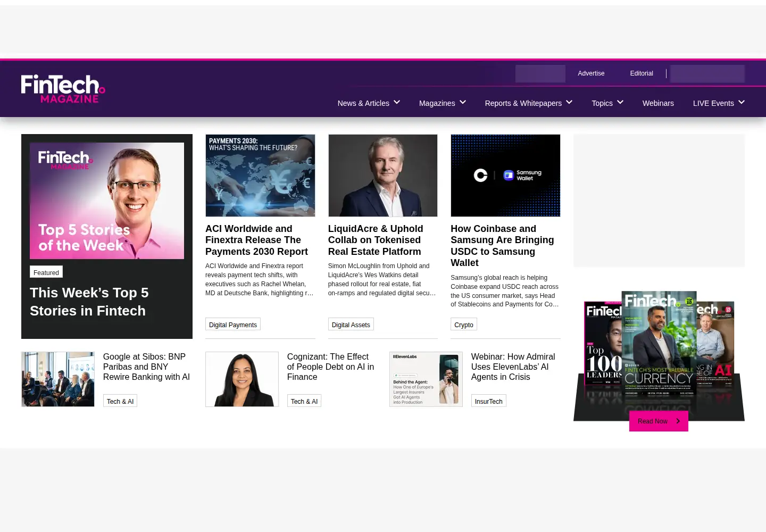Select the Digital Payments tag
The image size is (766, 532).
click(x=233, y=325)
